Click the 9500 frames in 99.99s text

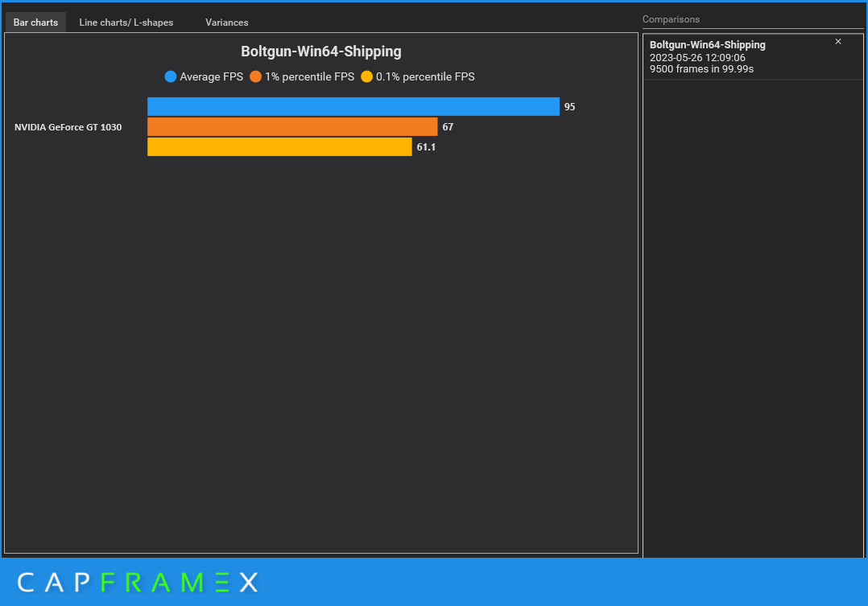coord(701,69)
